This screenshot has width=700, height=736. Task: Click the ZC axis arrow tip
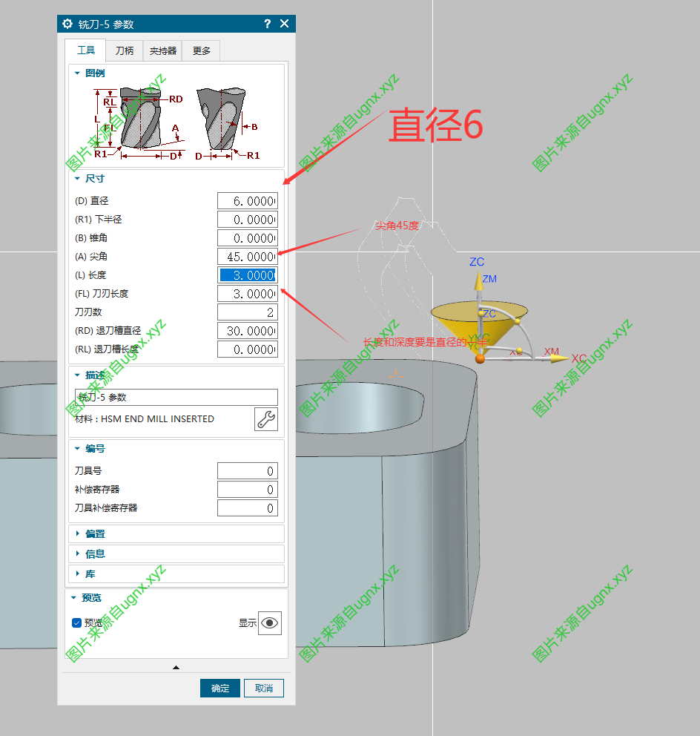click(477, 277)
